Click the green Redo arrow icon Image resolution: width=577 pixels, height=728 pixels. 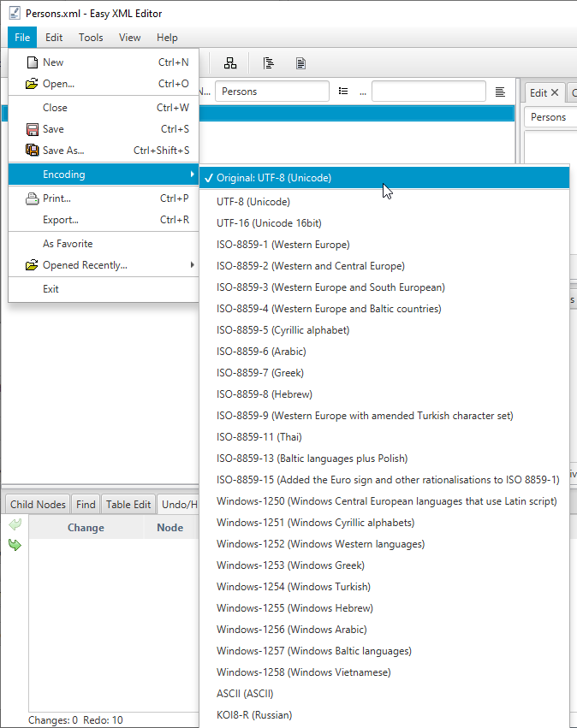click(15, 545)
